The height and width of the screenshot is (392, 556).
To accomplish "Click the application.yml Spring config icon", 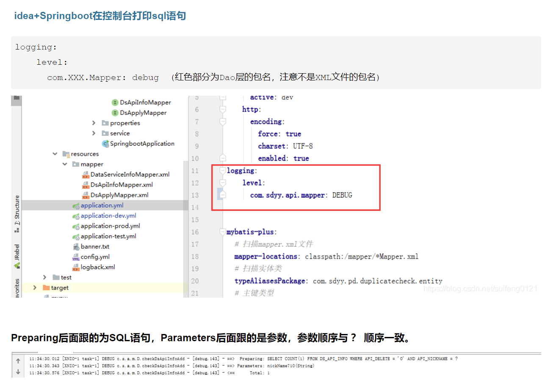I will click(76, 206).
